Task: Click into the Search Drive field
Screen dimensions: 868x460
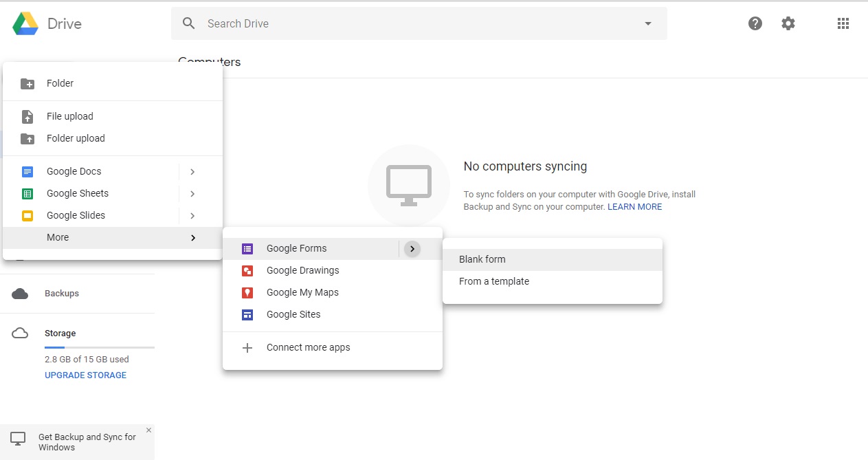Action: coord(419,23)
